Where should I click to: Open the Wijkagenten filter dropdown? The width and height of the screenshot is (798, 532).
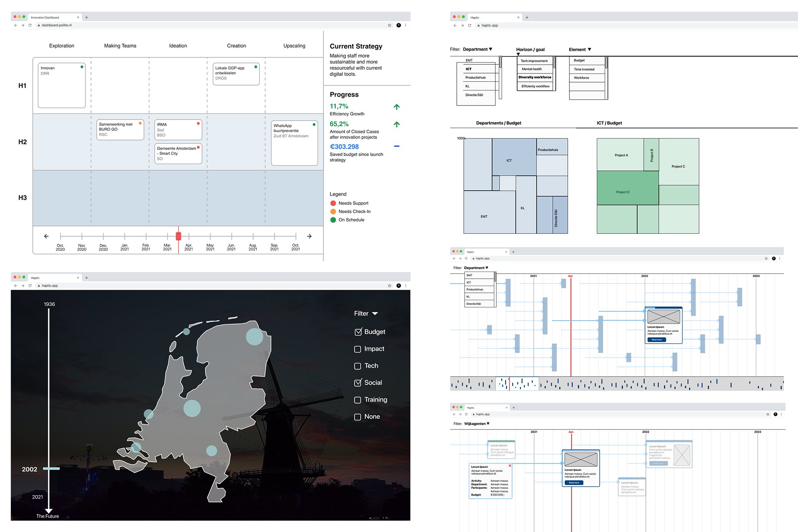477,424
